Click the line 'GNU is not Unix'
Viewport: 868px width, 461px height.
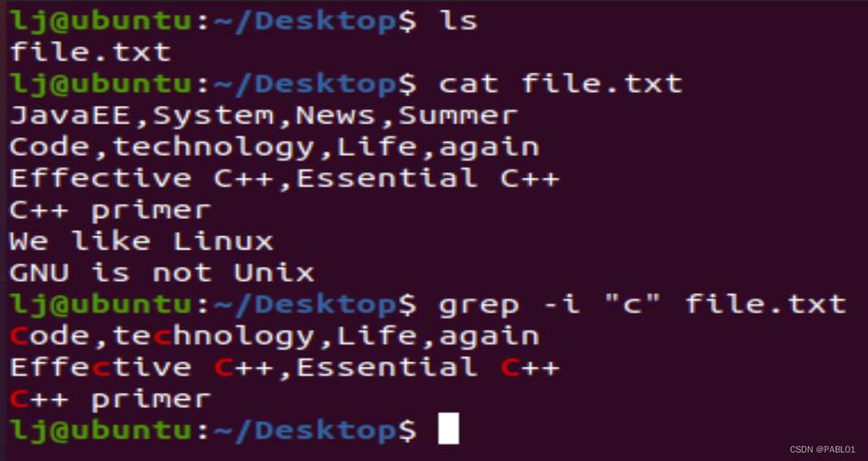[x=161, y=273]
